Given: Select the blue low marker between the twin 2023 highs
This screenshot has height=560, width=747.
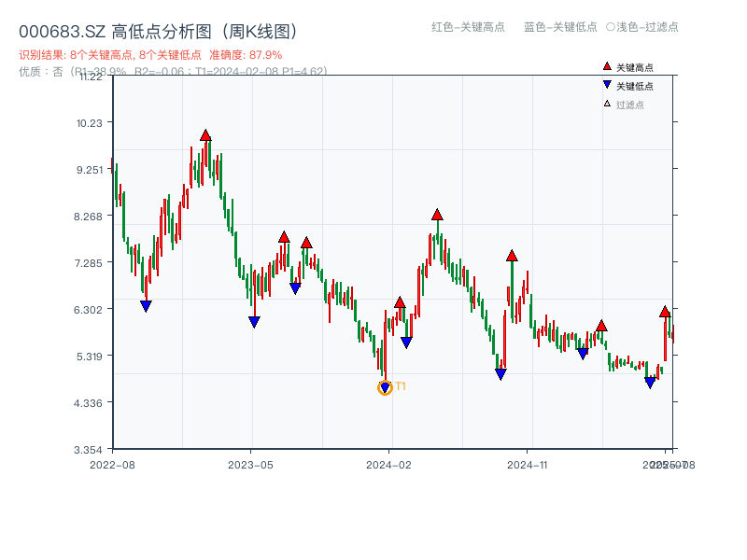Looking at the screenshot, I should click(295, 288).
